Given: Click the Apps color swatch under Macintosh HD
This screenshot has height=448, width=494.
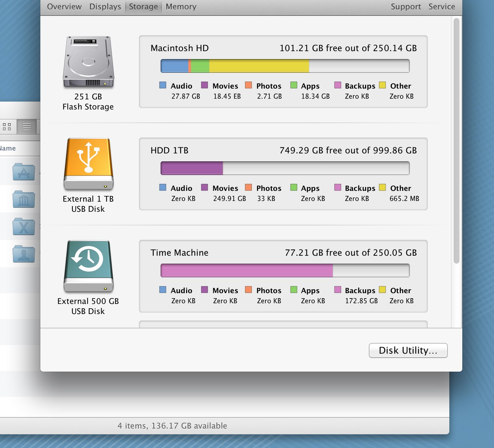Looking at the screenshot, I should [294, 85].
